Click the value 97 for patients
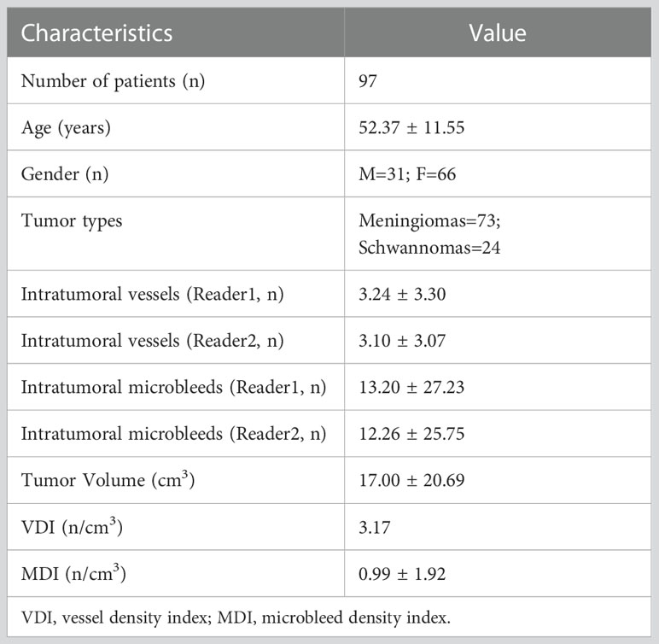 [368, 81]
